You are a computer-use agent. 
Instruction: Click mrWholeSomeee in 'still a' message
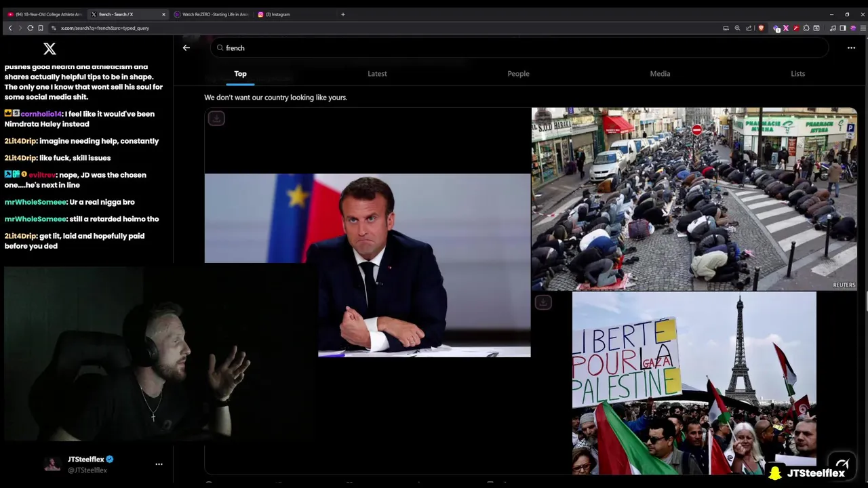pos(35,219)
